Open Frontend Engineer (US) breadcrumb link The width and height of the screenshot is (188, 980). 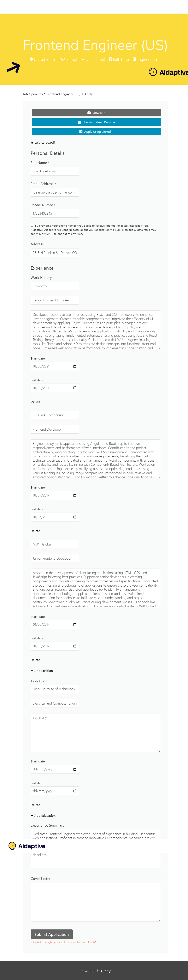[x=63, y=94]
